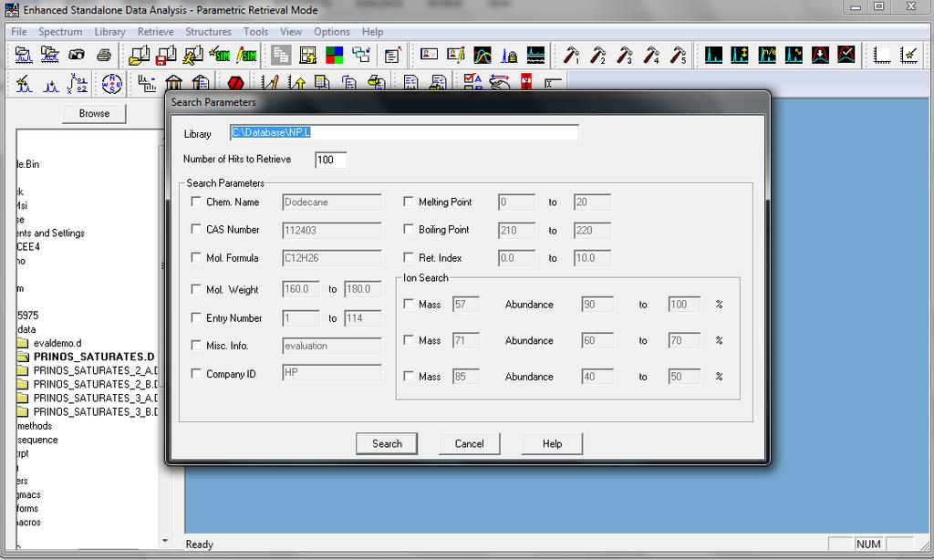
Task: Select the sequence folder entry
Action: [37, 440]
